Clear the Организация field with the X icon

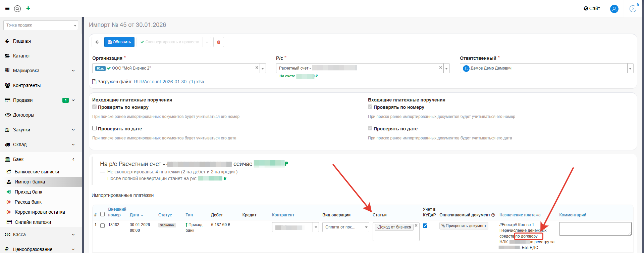[x=257, y=68]
